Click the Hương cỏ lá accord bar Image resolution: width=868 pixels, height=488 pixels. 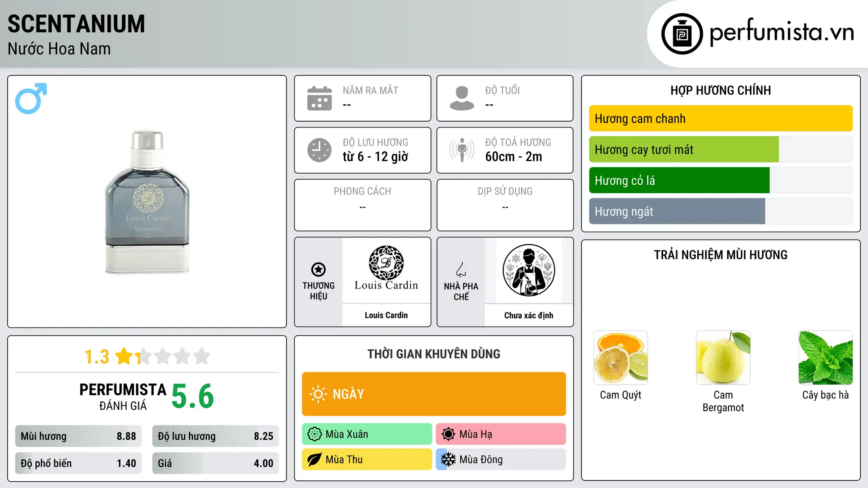721,180
